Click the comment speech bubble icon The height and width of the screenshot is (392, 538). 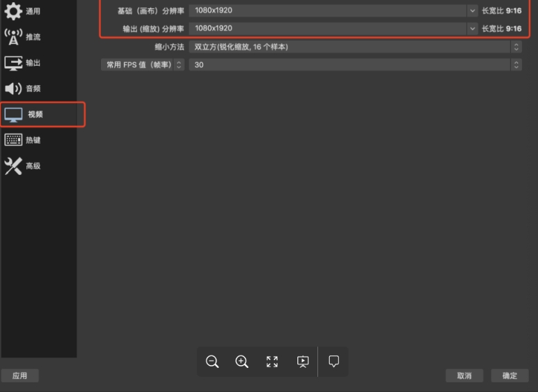[x=333, y=361]
